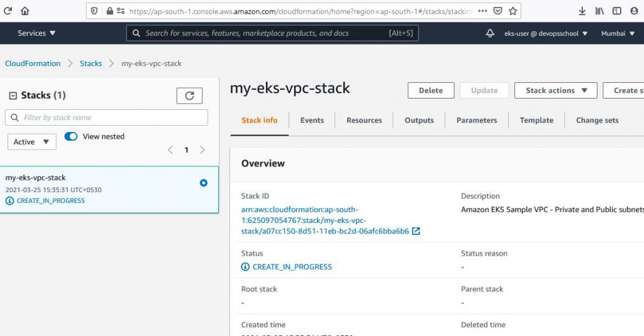Click the Filter by stack name field
This screenshot has width=644, height=336.
pyautogui.click(x=106, y=117)
